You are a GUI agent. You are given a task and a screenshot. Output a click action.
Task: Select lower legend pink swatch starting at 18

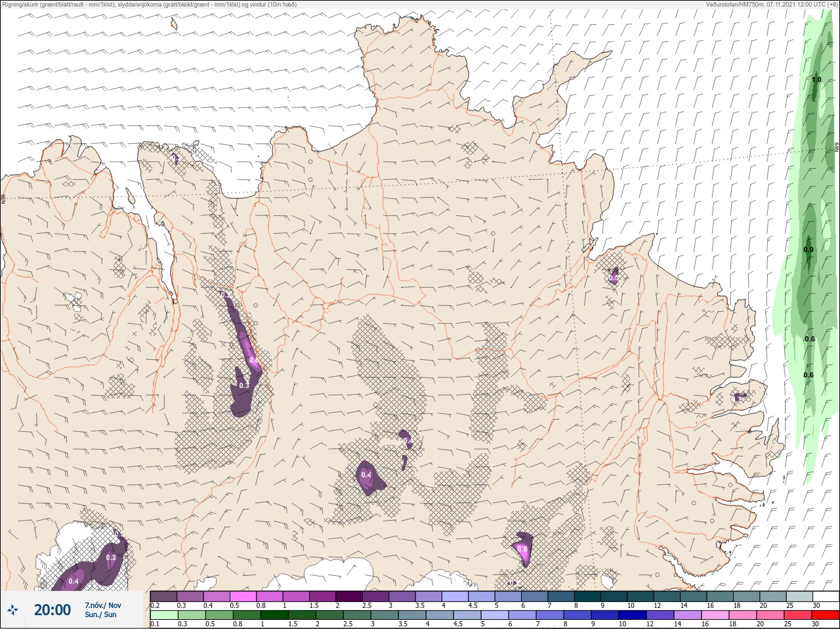[x=742, y=615]
